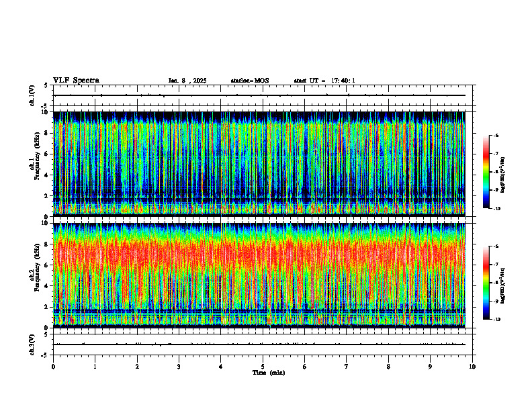532x411 pixels.
Task: Click the "8" kHz tick on ch.1 frequency axis
Action: coord(47,133)
